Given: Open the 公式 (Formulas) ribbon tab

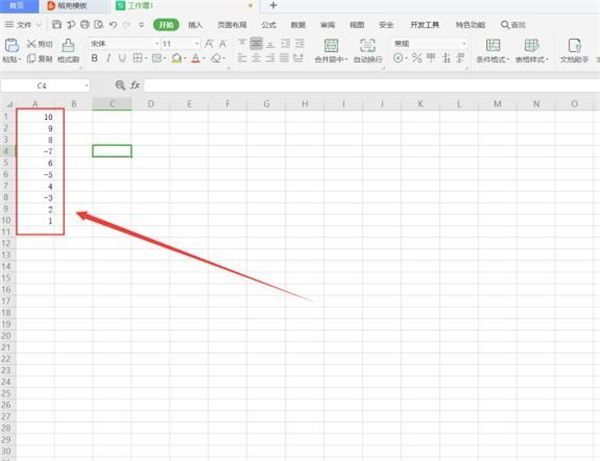Looking at the screenshot, I should [x=269, y=23].
